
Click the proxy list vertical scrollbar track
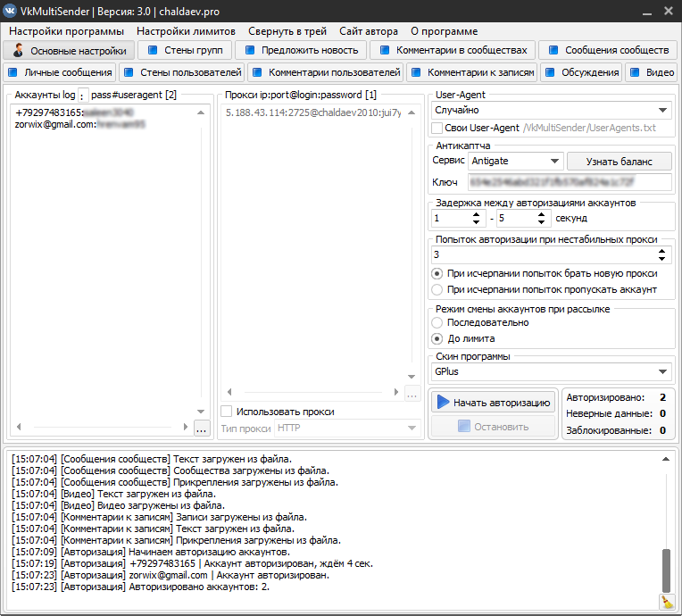[412, 244]
